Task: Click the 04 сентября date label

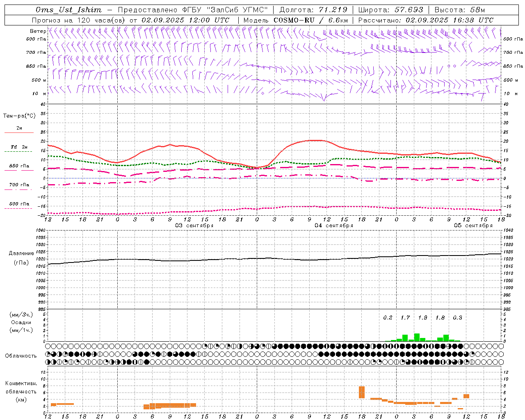Action: pyautogui.click(x=334, y=226)
